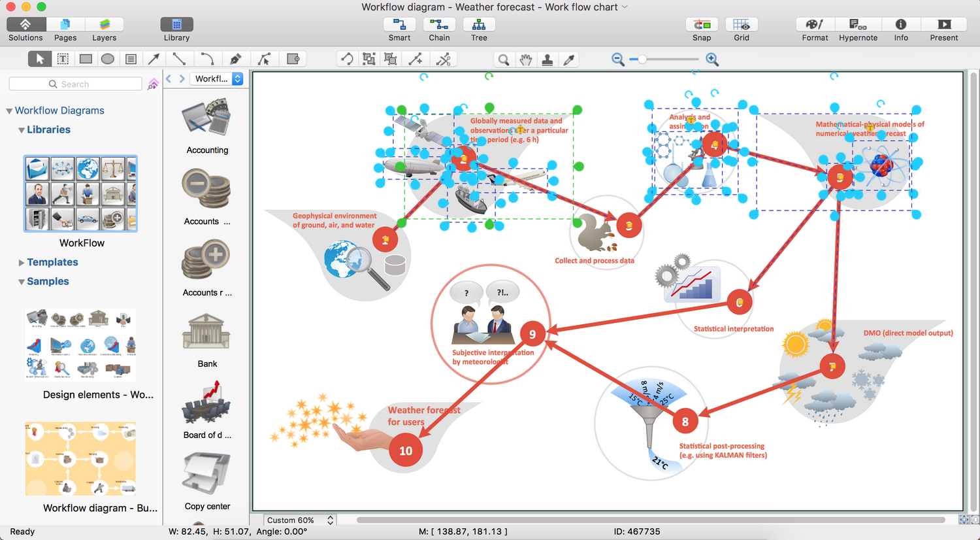Click the rotate connector tool
980x540 pixels.
pos(347,59)
